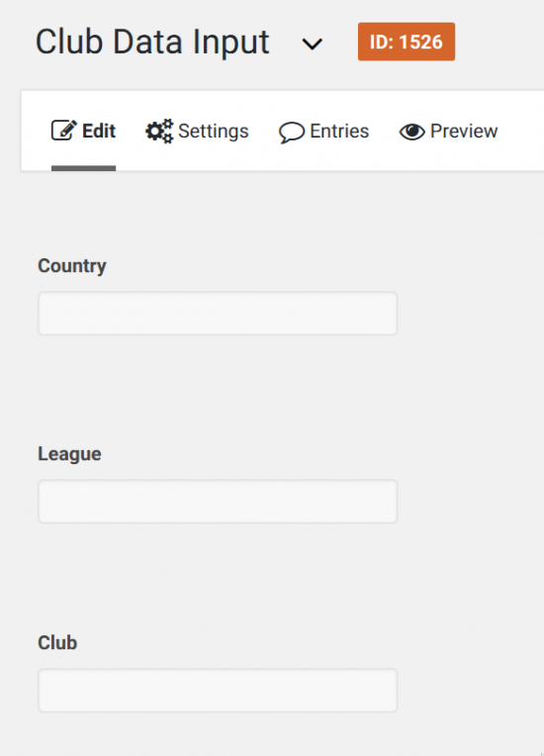This screenshot has height=756, width=544.
Task: Select the League field label
Action: coord(70,454)
